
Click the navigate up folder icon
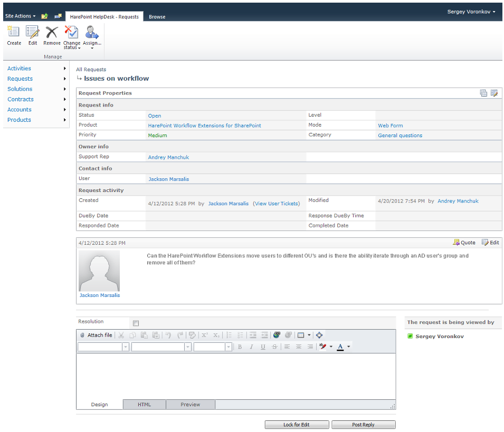[45, 16]
